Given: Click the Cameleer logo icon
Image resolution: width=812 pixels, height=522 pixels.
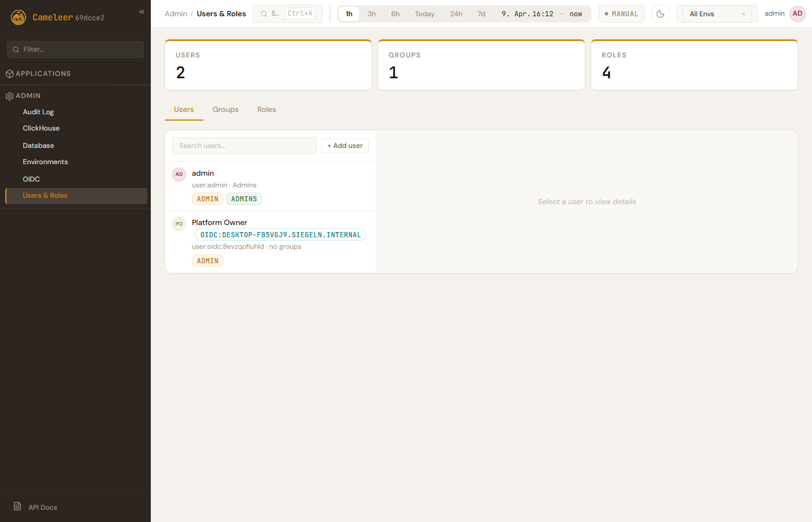Looking at the screenshot, I should [x=19, y=17].
